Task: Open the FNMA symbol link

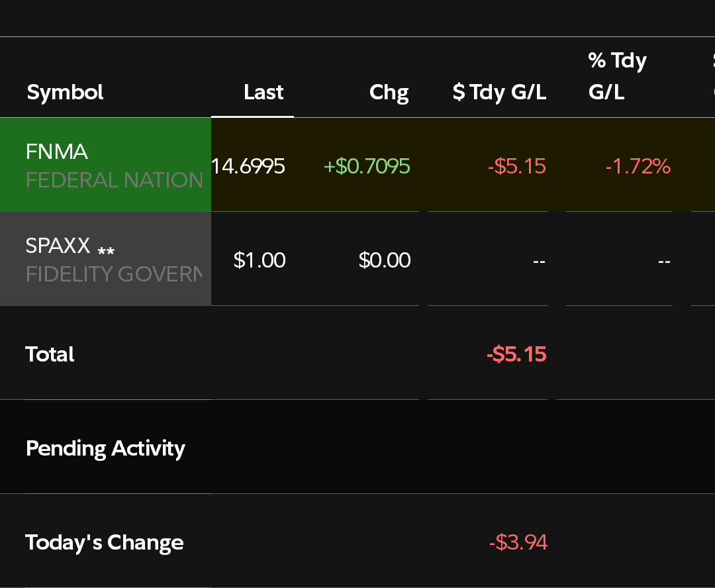Action: (57, 152)
